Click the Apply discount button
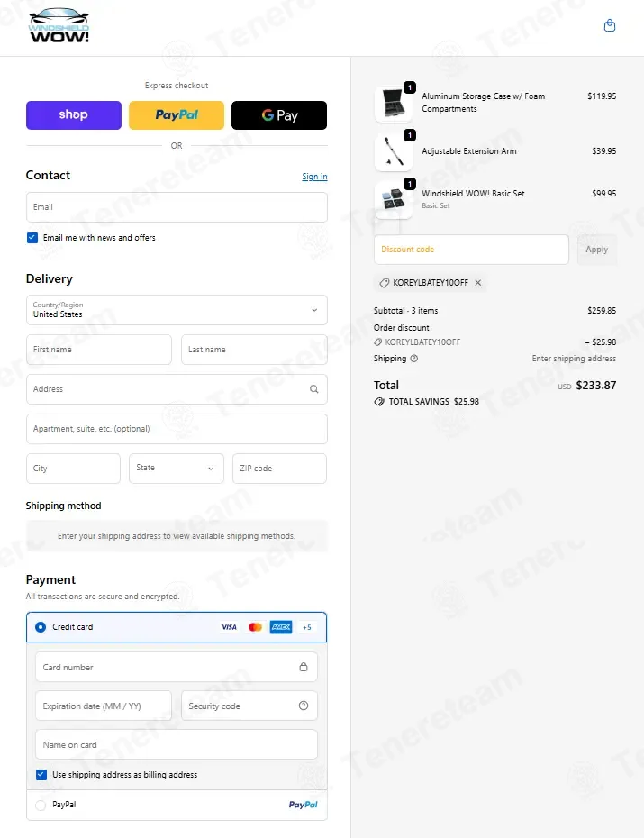The image size is (644, 838). (596, 250)
